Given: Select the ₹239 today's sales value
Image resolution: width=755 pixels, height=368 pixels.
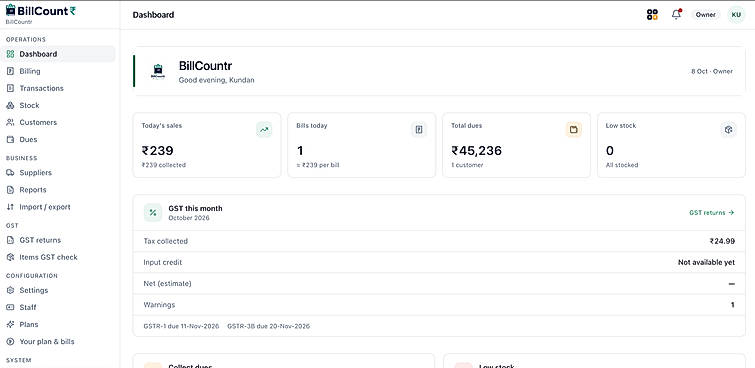Looking at the screenshot, I should [x=157, y=151].
